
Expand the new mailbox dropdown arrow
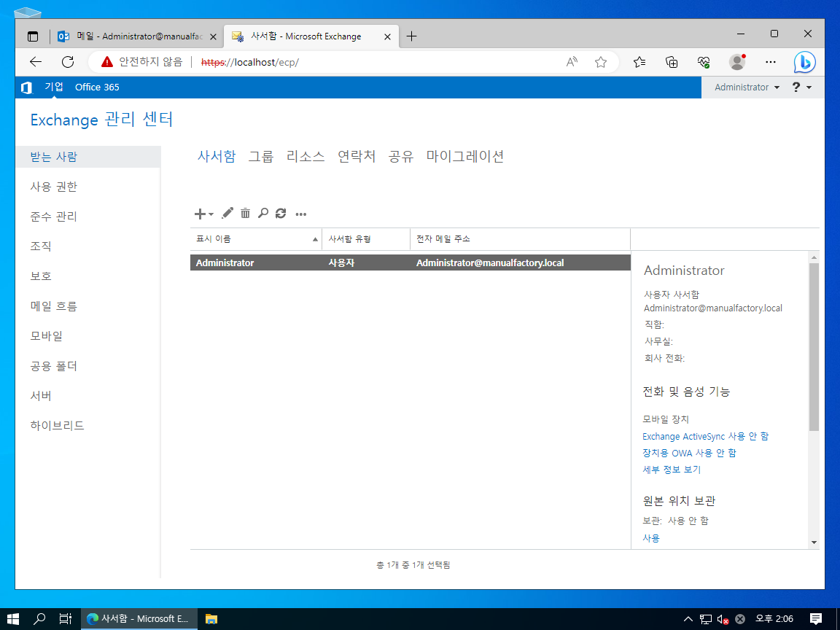(211, 214)
